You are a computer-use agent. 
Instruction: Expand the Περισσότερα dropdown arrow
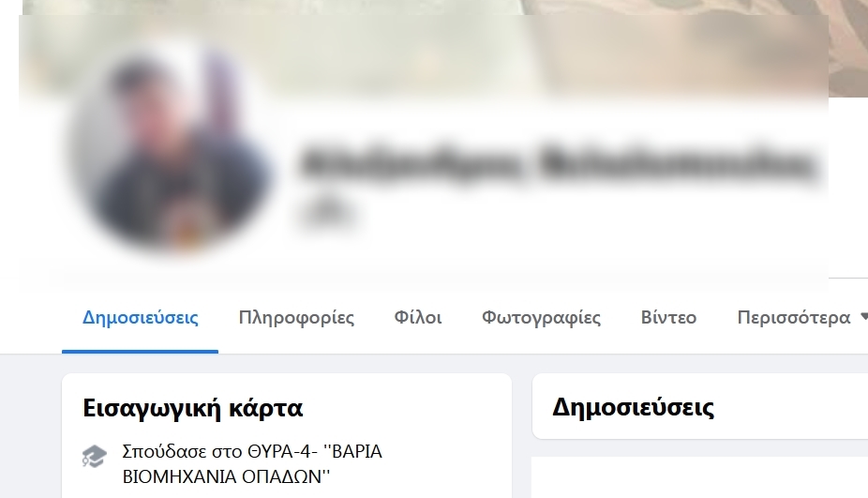tap(864, 317)
